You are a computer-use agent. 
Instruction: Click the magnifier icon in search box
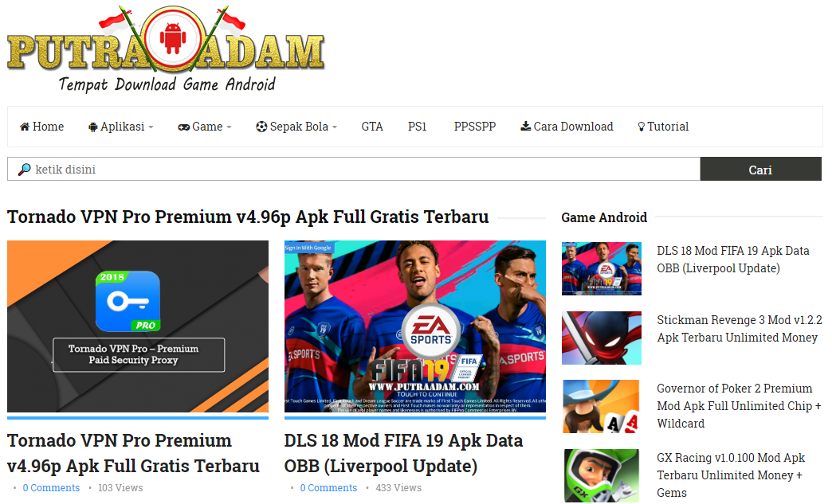coord(25,170)
